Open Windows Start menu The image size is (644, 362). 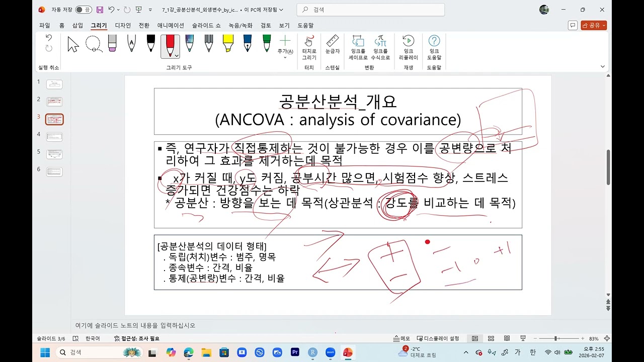(x=45, y=352)
